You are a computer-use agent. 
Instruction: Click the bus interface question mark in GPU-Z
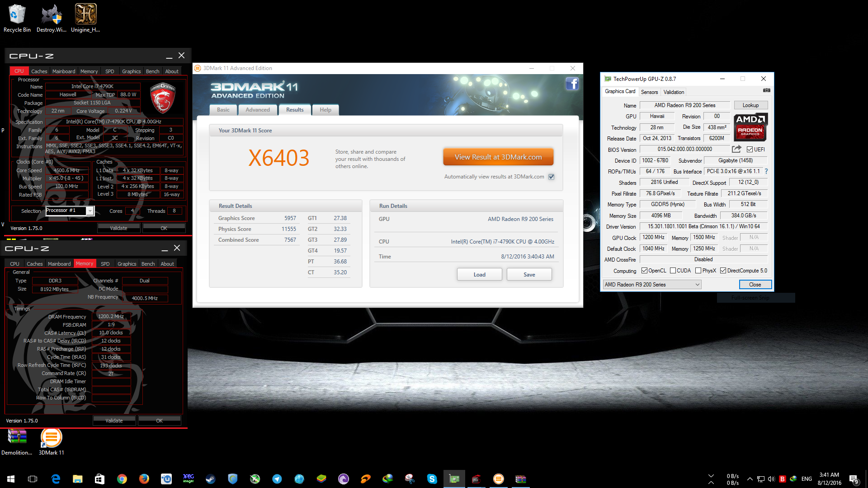(766, 171)
